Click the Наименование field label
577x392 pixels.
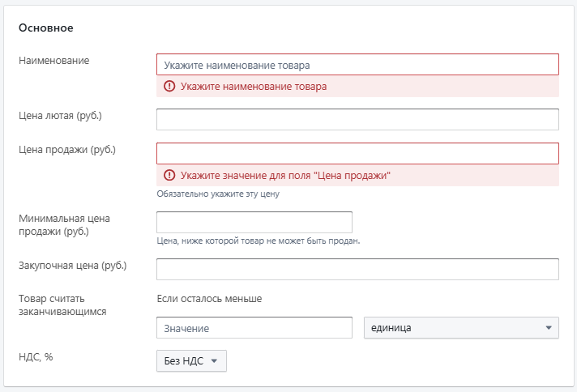pos(54,60)
